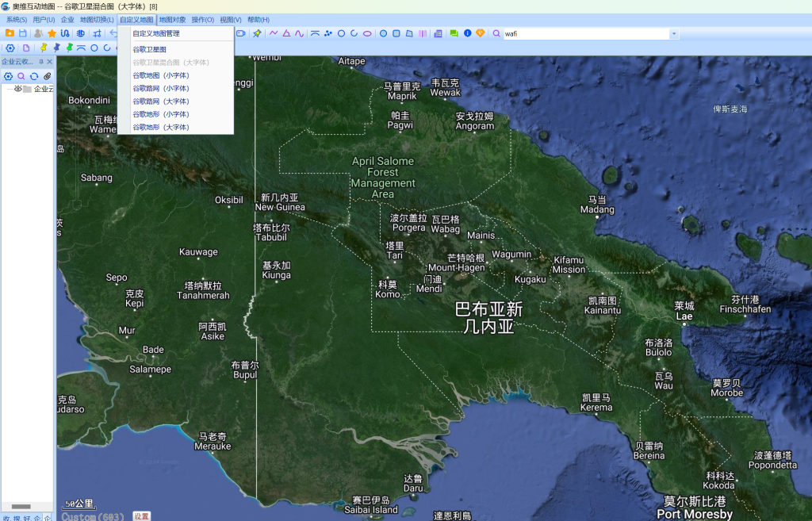Click the save disk icon in toolbar
Viewport: 812px width, 521px height.
click(x=23, y=33)
